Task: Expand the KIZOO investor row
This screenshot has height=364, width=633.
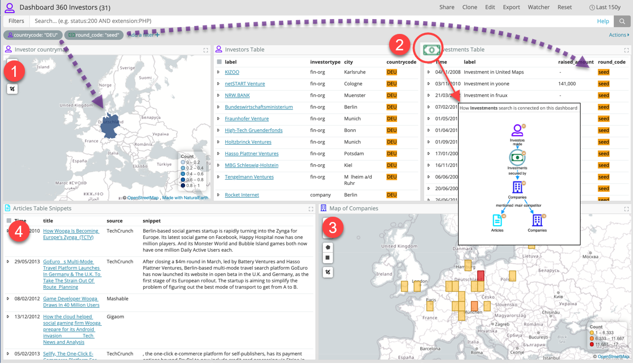Action: pos(218,72)
